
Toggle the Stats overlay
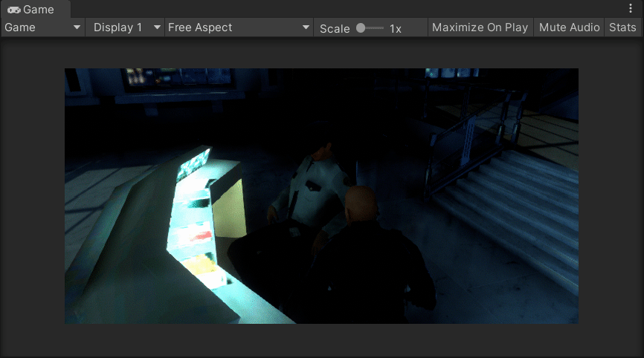(622, 27)
